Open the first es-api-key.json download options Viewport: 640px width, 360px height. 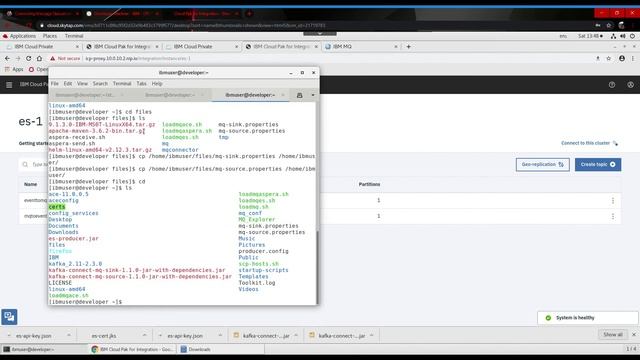tap(69, 336)
